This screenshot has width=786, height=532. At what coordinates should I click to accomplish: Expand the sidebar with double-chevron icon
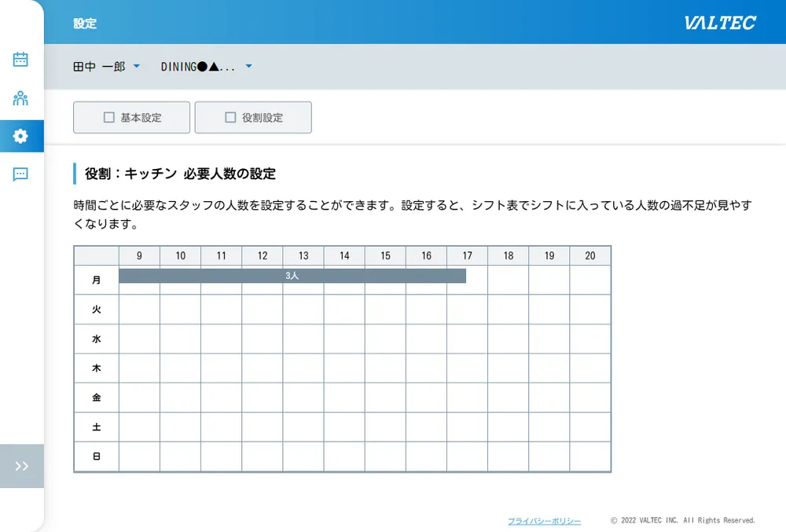[x=21, y=466]
